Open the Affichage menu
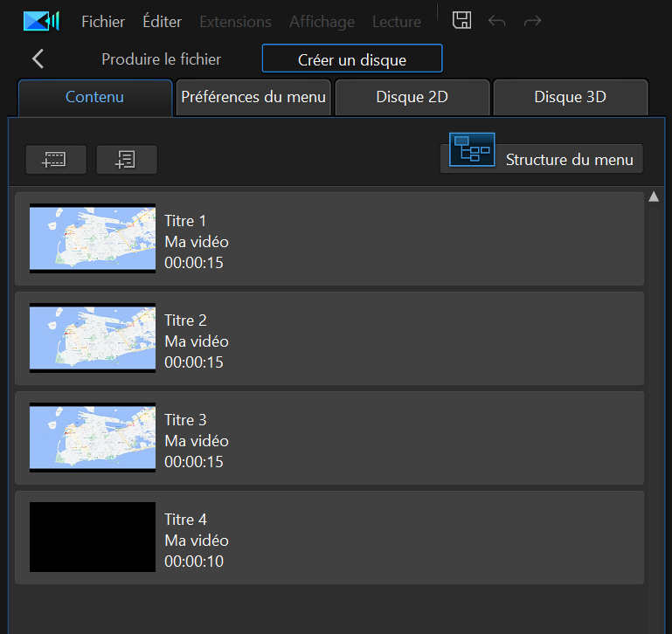 pos(322,22)
